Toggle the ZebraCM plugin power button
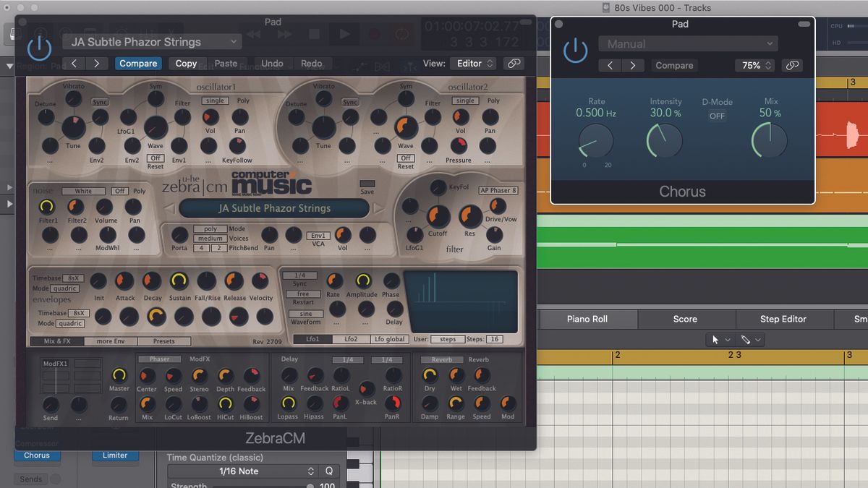The height and width of the screenshot is (488, 868). pyautogui.click(x=39, y=48)
